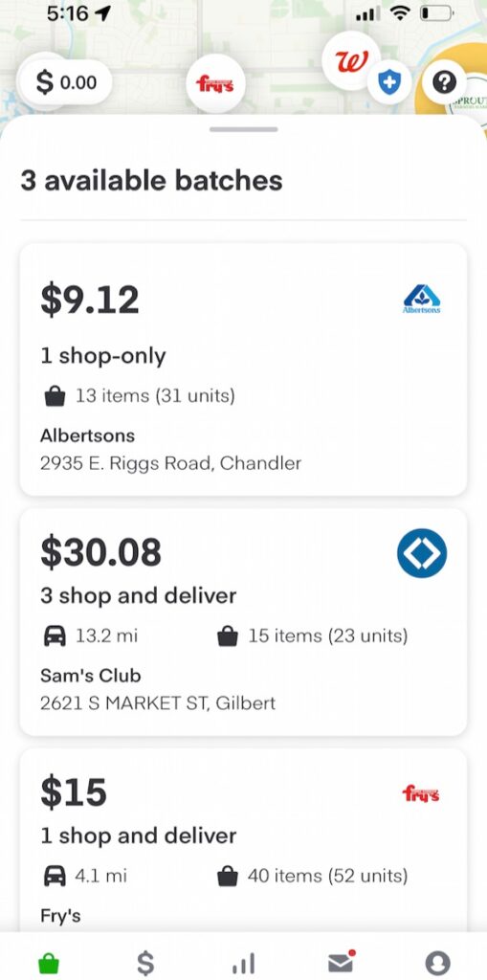Tap the Fry's logo on $15 batch
This screenshot has width=487, height=980.
coord(421,793)
